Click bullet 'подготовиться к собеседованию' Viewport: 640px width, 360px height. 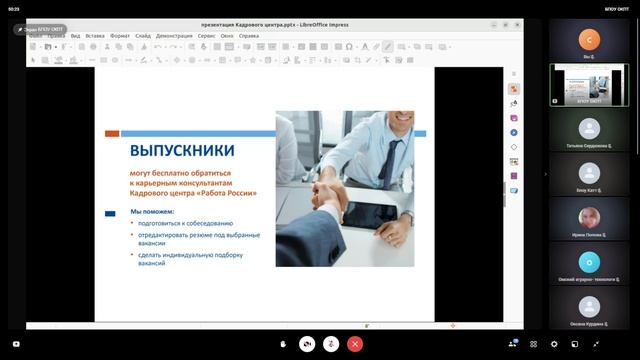[x=185, y=223]
